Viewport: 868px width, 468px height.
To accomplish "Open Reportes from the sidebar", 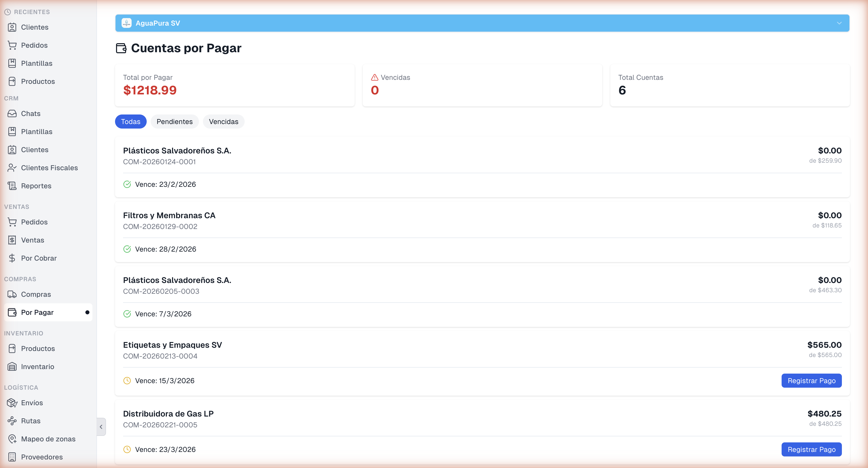I will point(36,186).
